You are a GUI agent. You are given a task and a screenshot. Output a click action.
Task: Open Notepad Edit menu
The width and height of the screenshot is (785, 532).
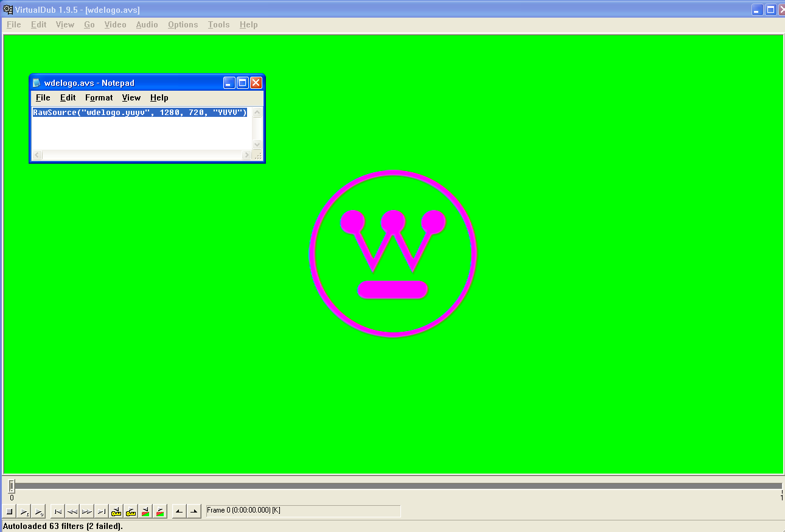[68, 97]
